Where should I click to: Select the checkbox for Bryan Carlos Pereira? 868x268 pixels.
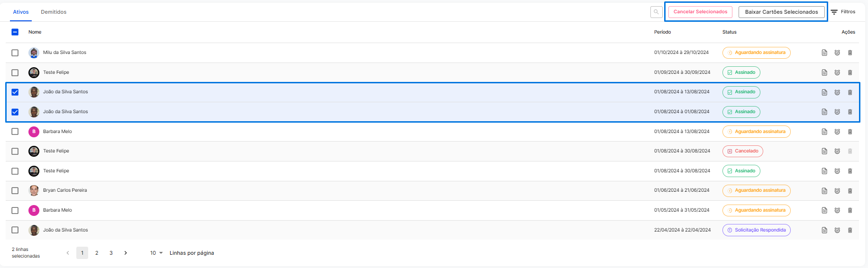pos(15,190)
